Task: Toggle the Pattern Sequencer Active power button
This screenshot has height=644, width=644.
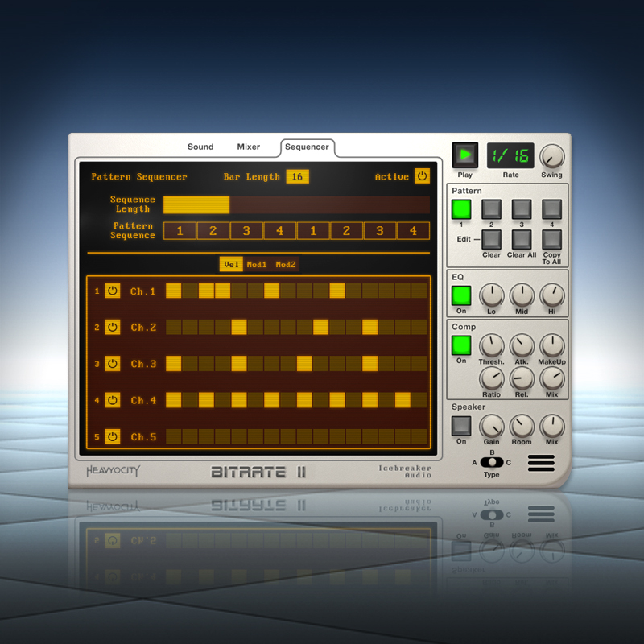Action: click(x=422, y=176)
